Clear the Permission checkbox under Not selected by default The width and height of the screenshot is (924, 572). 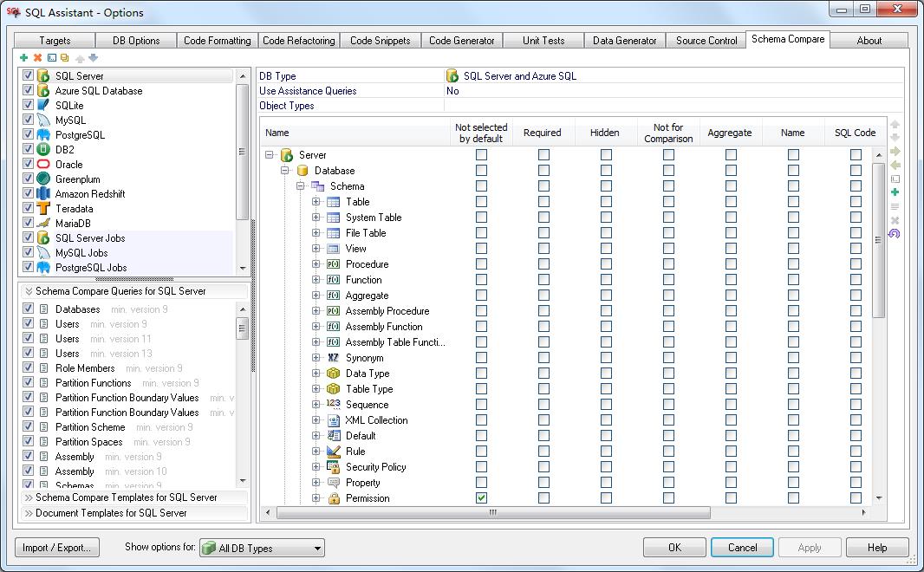point(480,497)
